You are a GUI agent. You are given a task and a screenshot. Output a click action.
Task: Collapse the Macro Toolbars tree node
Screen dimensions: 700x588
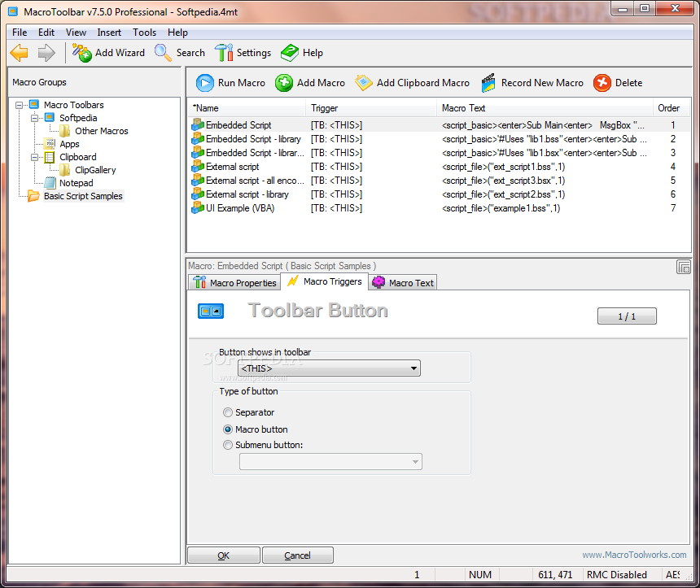point(20,105)
